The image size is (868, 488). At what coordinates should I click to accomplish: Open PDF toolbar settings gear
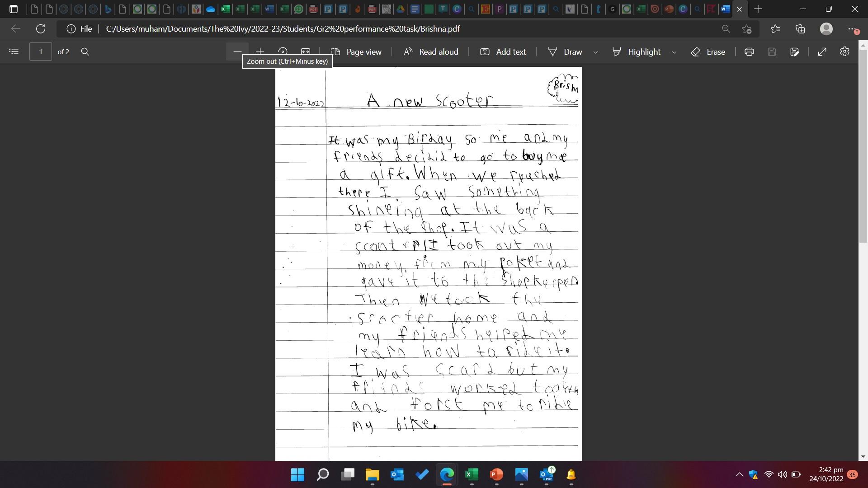point(844,52)
